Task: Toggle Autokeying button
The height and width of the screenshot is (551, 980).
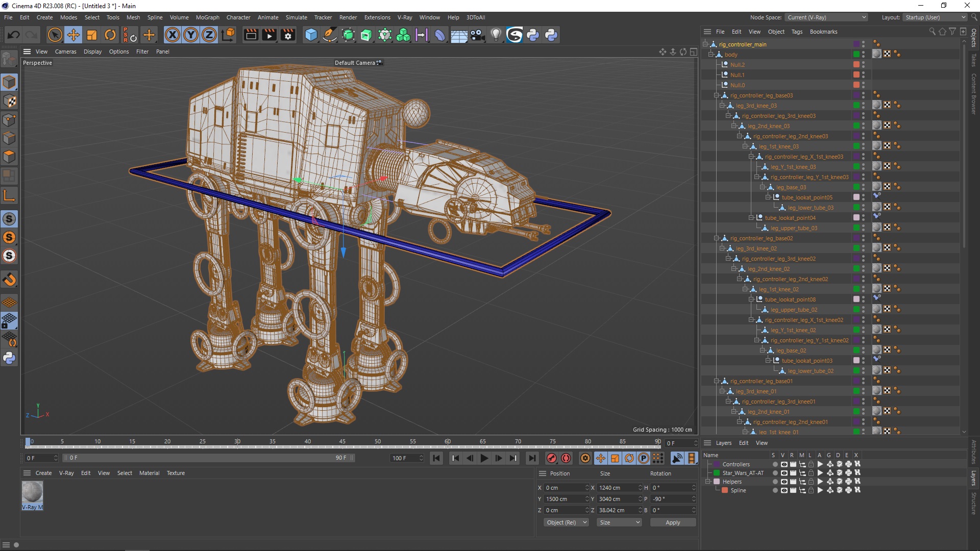Action: click(566, 458)
